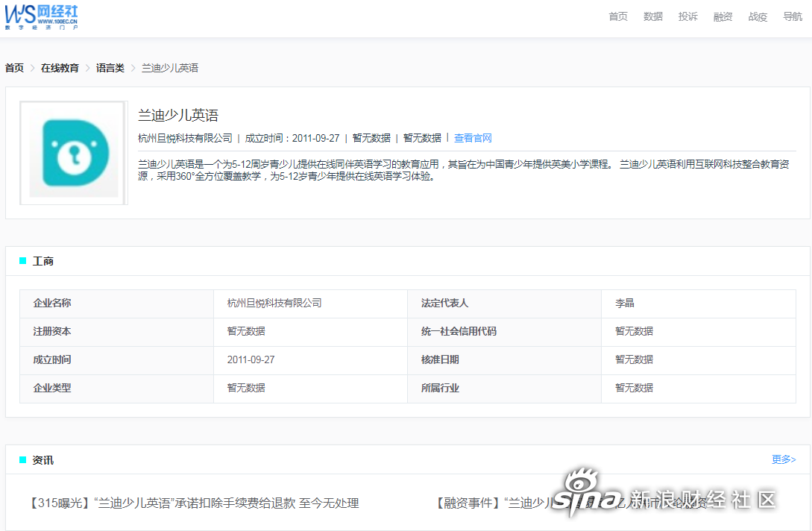Click the company description paragraph
Screen dimensions: 812x531
[x=464, y=170]
